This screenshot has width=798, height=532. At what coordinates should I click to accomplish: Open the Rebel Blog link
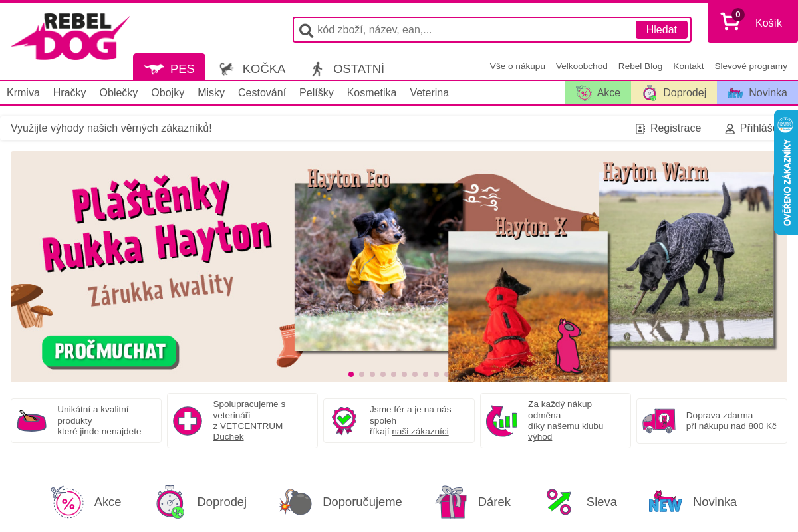pos(640,66)
